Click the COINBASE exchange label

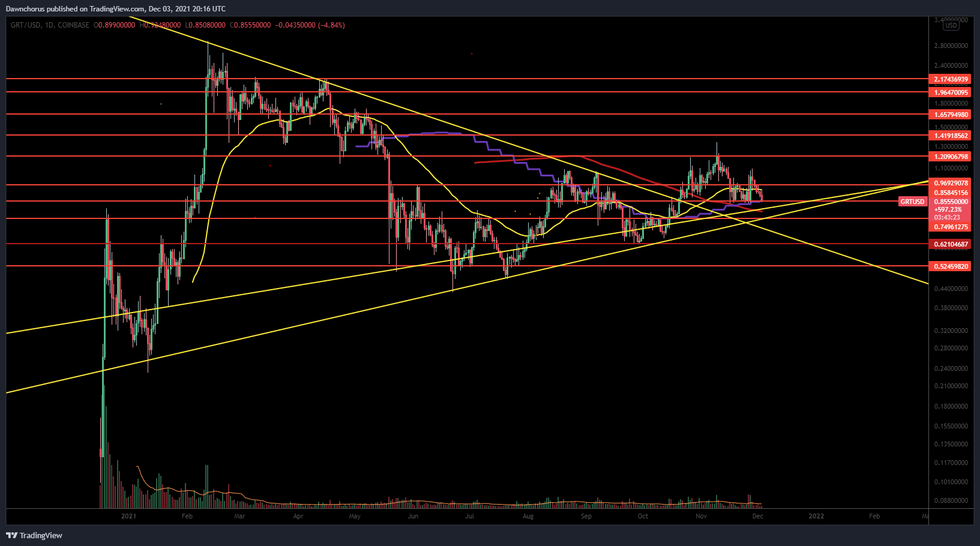coord(74,25)
